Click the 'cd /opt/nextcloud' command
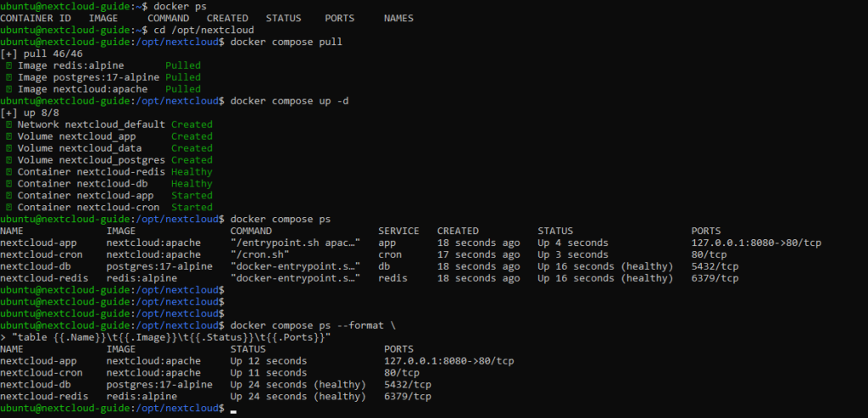This screenshot has height=418, width=868. coord(203,30)
